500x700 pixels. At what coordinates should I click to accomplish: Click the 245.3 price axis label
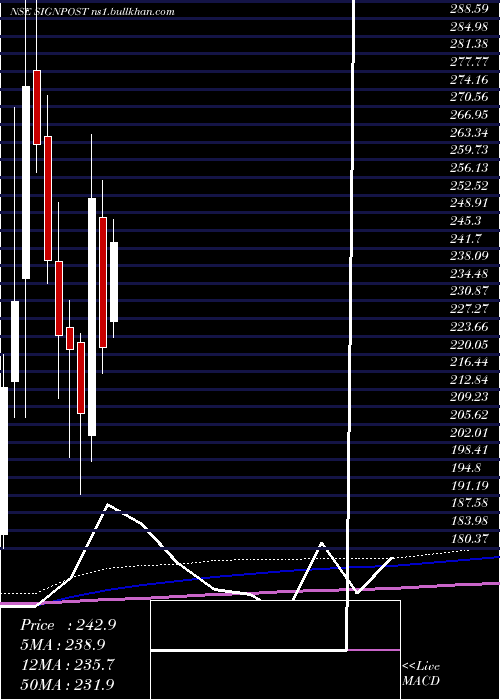[466, 221]
